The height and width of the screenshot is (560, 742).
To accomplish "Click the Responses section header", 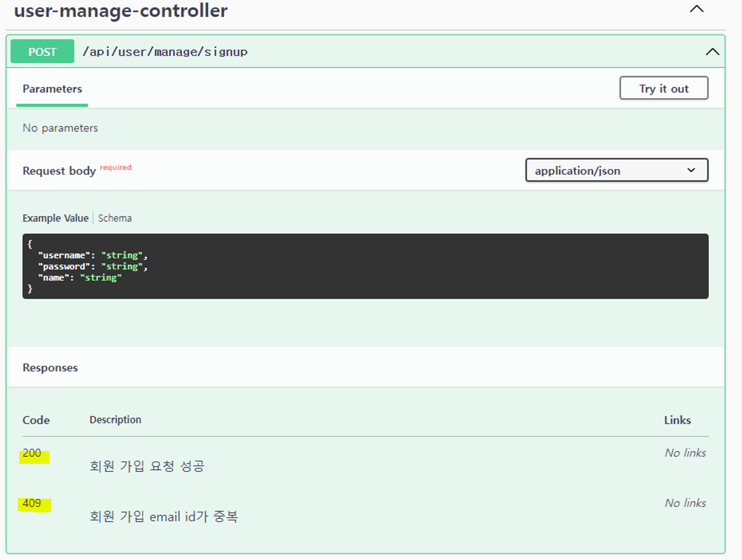I will (50, 368).
